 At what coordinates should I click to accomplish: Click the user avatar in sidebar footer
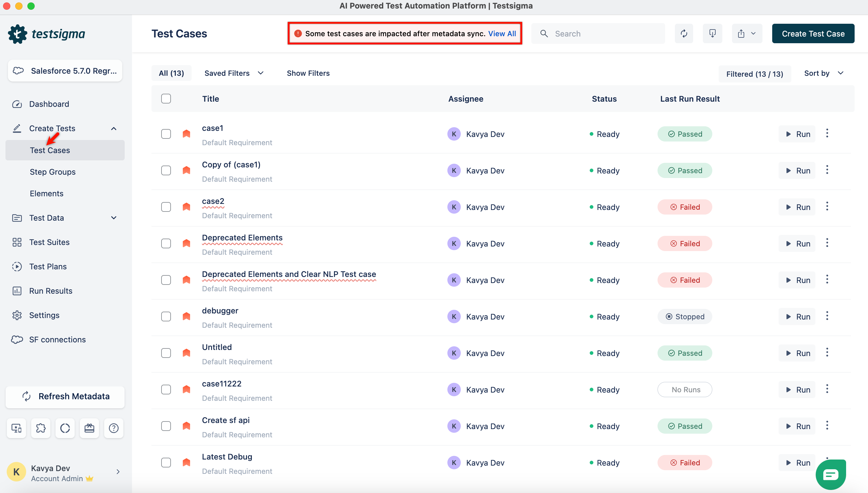tap(16, 472)
